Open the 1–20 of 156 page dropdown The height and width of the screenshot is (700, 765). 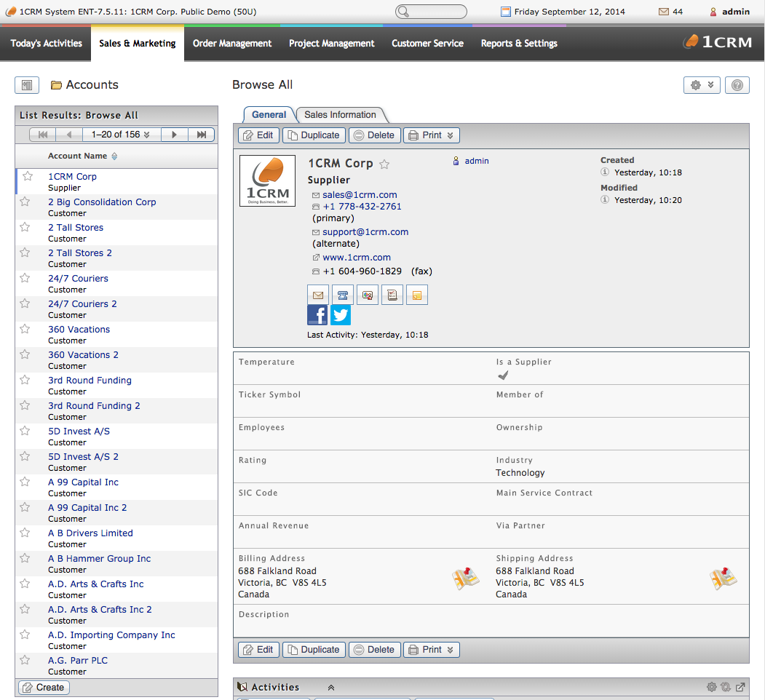(121, 135)
